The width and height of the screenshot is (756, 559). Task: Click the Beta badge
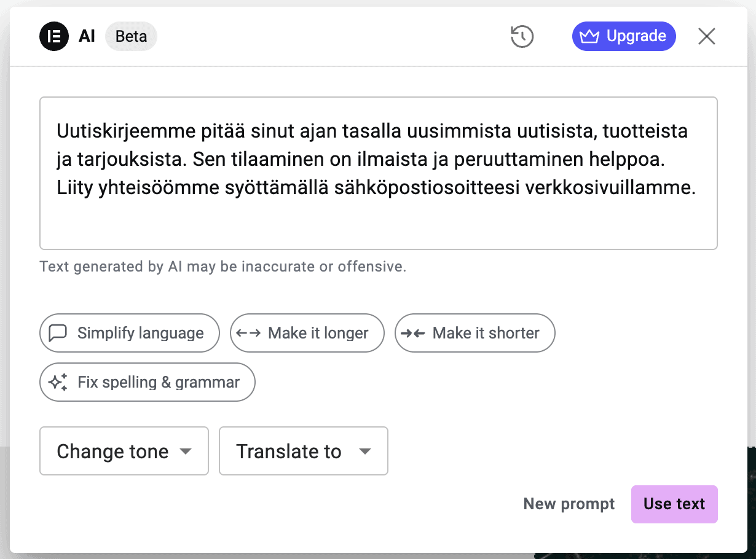(131, 36)
